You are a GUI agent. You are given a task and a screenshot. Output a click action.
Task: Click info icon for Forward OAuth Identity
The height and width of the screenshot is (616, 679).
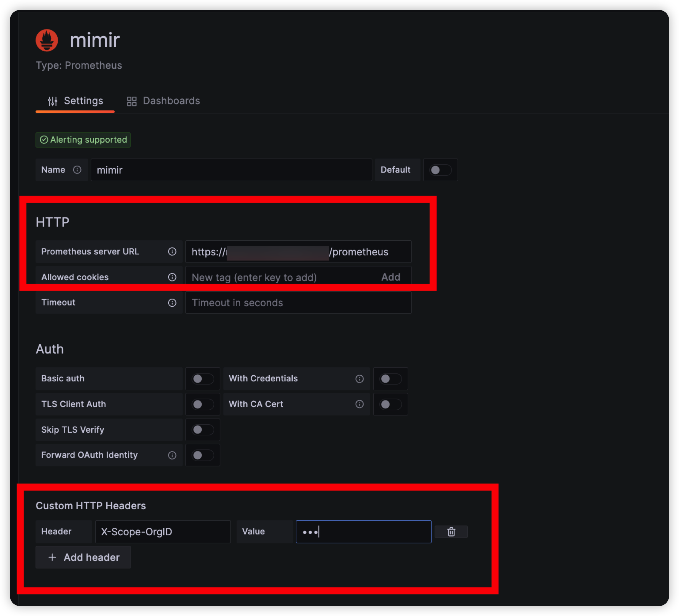(x=172, y=455)
